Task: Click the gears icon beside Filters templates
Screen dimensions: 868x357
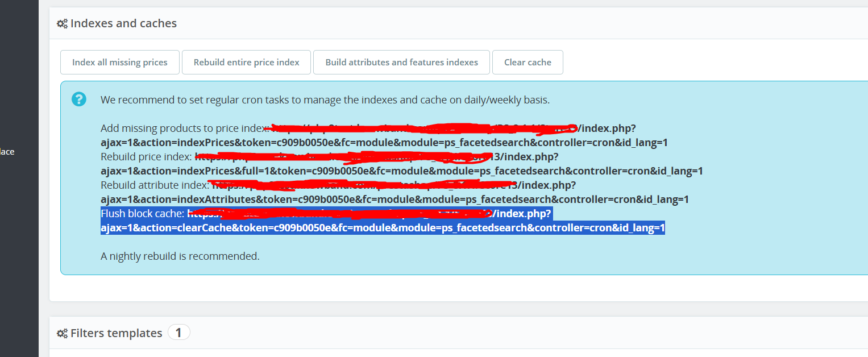Action: coord(62,333)
